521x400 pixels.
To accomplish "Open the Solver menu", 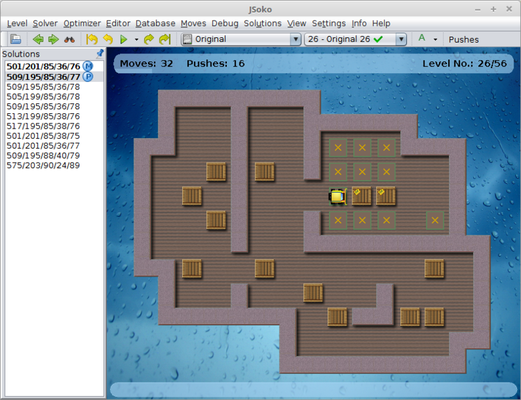I will pyautogui.click(x=45, y=23).
